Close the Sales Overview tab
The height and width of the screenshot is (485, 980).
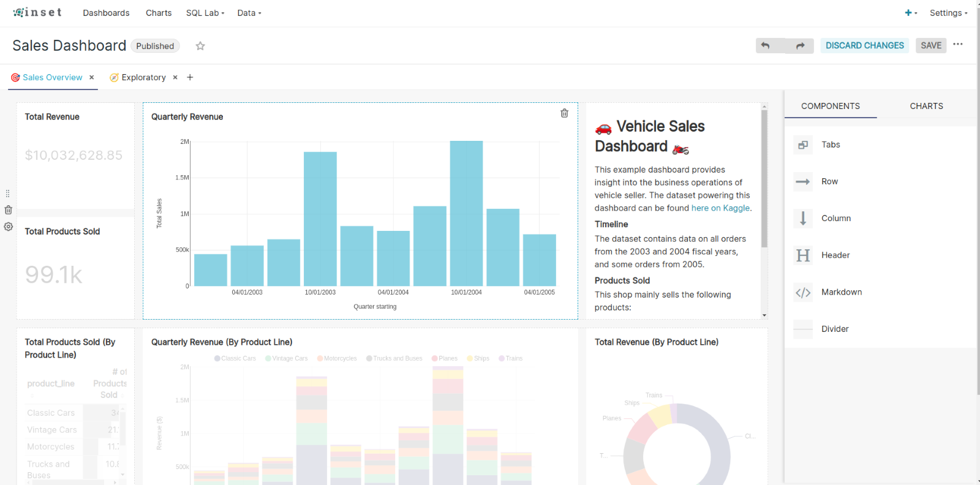coord(92,77)
